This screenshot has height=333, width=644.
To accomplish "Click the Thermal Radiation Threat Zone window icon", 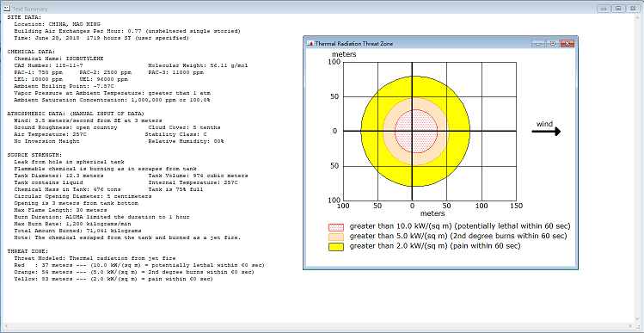I will [x=310, y=44].
